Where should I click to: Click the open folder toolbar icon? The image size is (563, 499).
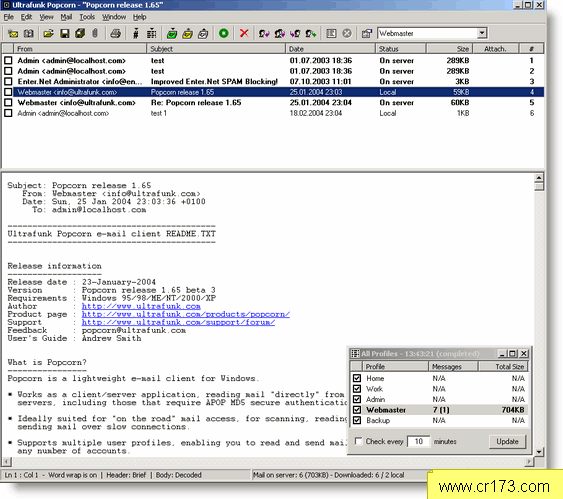pos(48,34)
